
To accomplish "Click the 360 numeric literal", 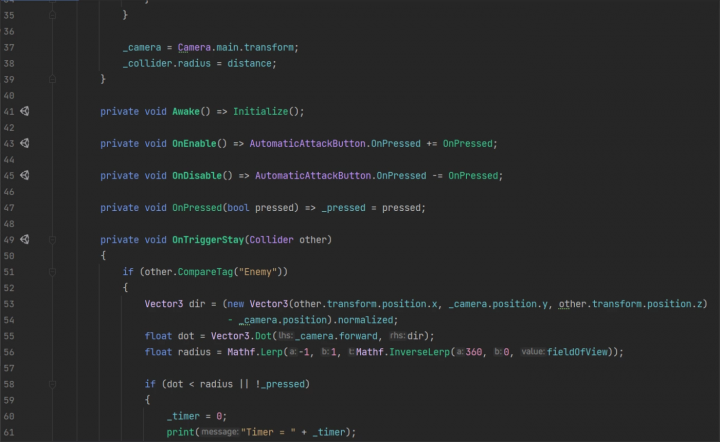I will pos(474,352).
